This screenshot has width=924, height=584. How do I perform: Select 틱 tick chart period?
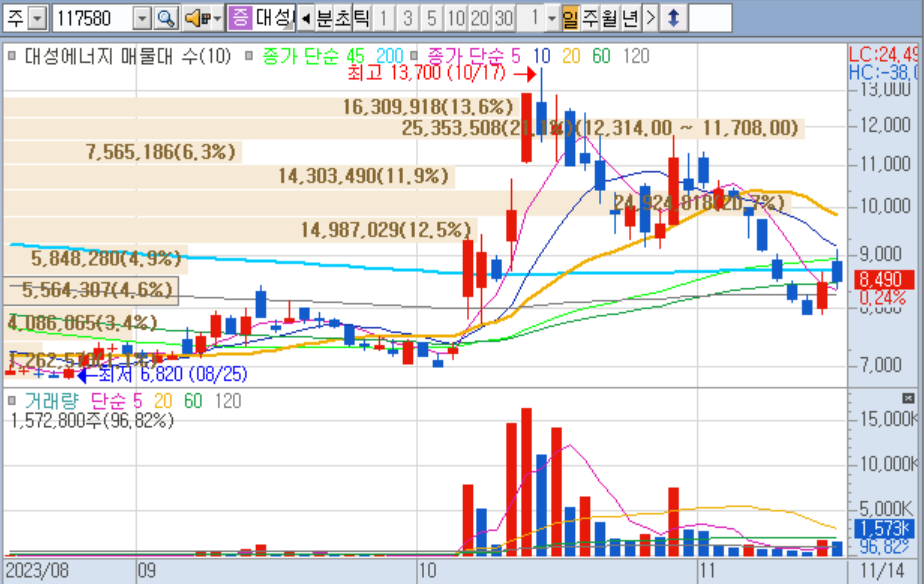point(361,19)
